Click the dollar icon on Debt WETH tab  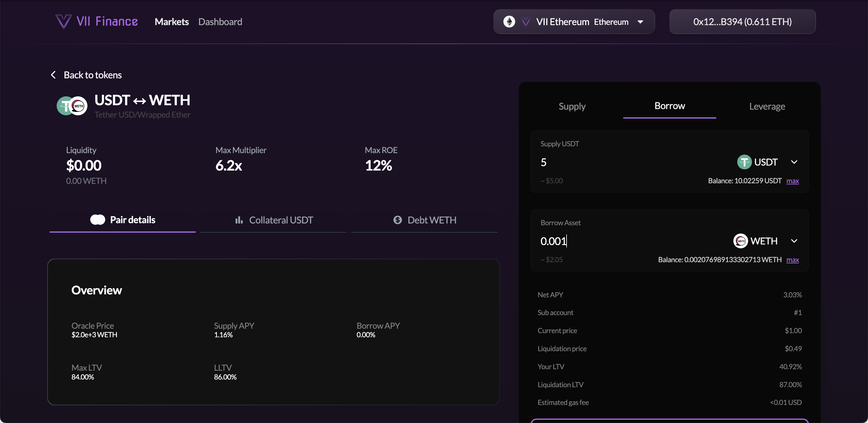tap(398, 220)
